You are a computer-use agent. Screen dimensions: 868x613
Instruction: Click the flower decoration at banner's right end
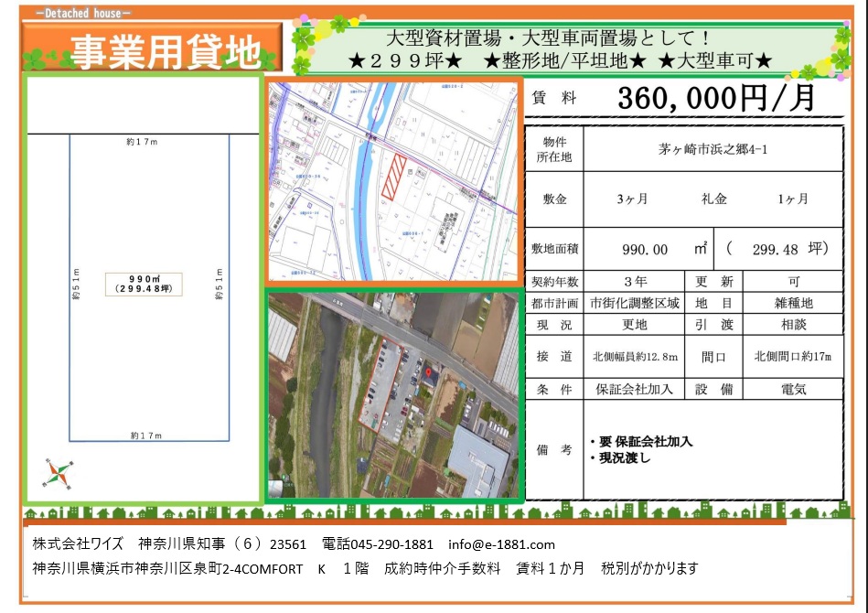pyautogui.click(x=838, y=59)
